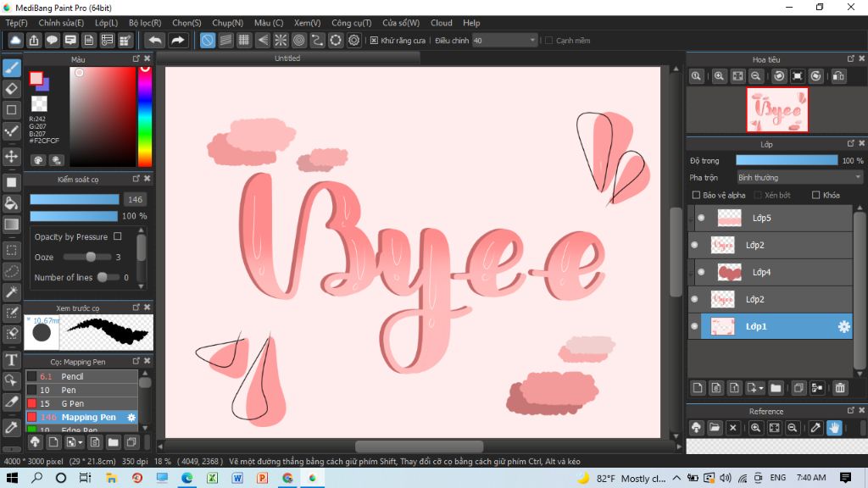
Task: Click the Undo arrow in the toolbar
Action: [x=154, y=40]
